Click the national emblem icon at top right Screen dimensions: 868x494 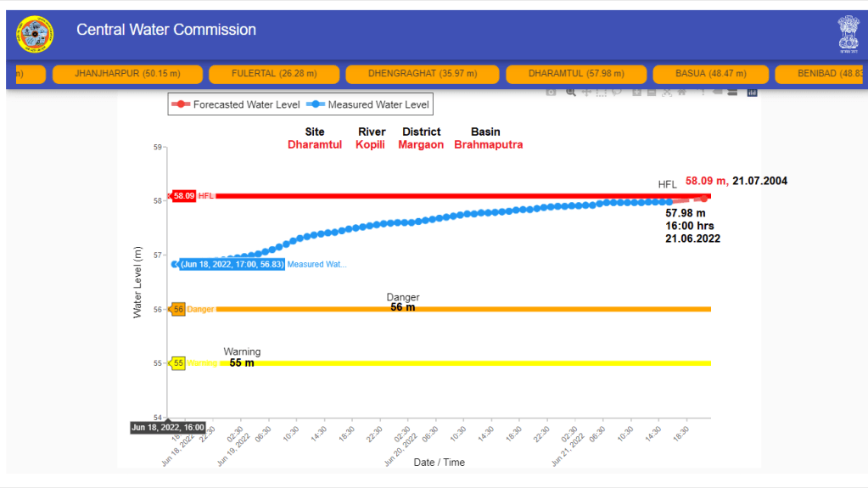click(847, 34)
